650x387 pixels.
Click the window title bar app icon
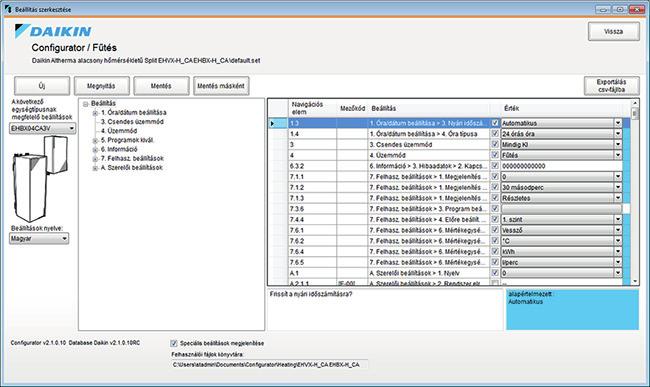[x=7, y=9]
